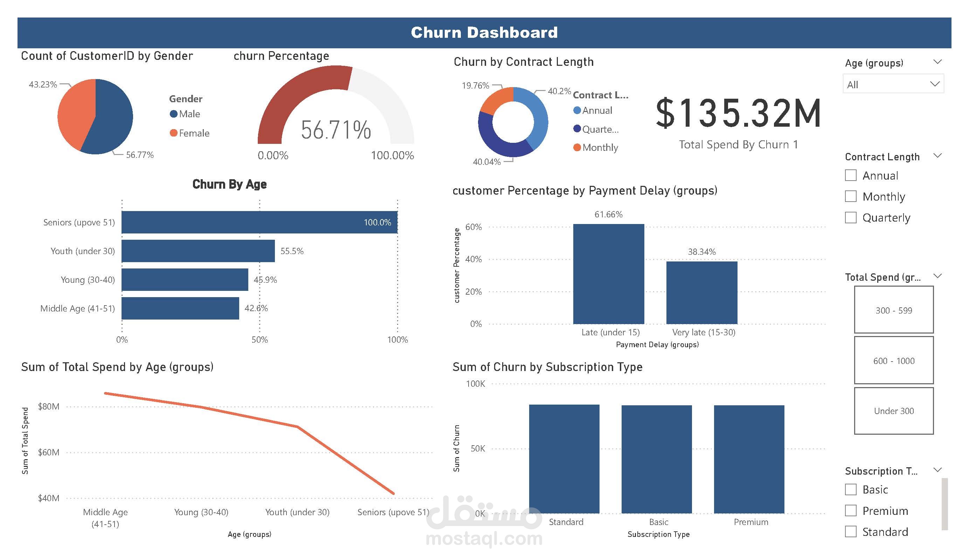The image size is (969, 560).
Task: Collapse the Subscription Type slicer chevron
Action: pos(937,470)
